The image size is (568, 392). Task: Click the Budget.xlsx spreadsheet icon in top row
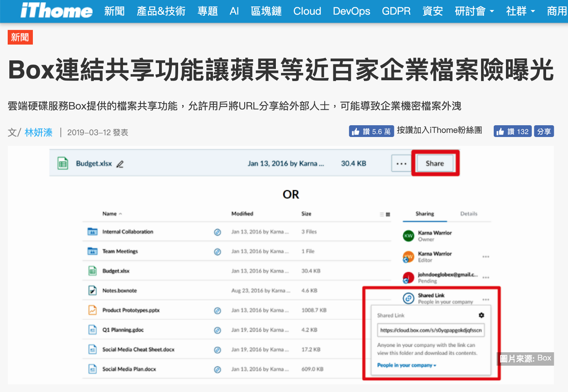pos(63,163)
